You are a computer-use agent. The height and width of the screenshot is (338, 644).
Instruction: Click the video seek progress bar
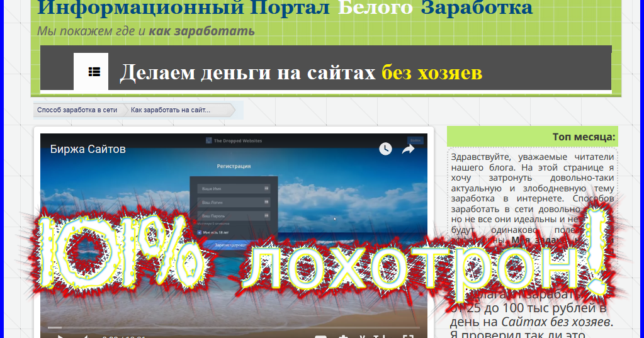234,327
